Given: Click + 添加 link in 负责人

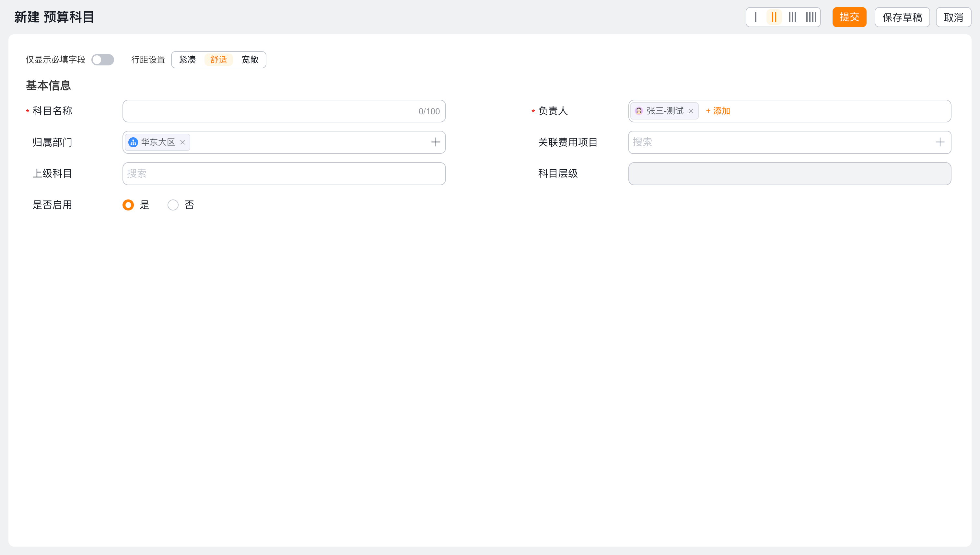Looking at the screenshot, I should 717,111.
